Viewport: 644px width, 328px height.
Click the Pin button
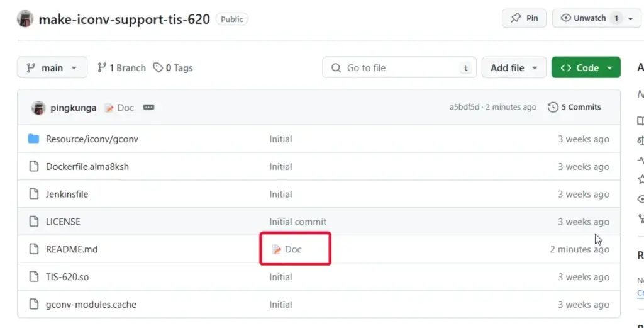click(524, 18)
